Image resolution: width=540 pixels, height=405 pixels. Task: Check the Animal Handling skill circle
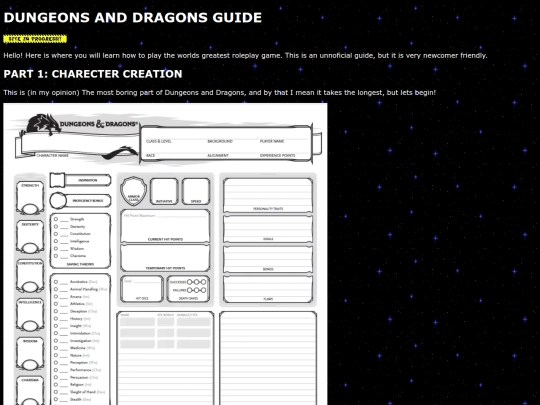click(x=56, y=289)
